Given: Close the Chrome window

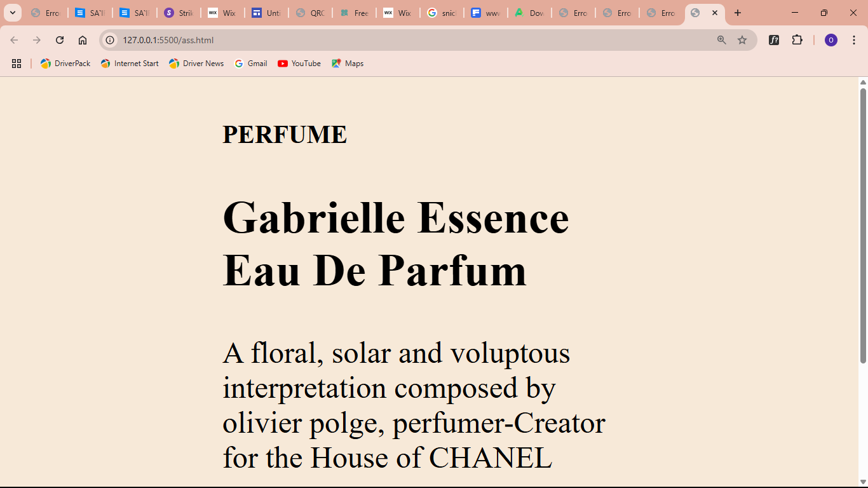Looking at the screenshot, I should pos(853,13).
